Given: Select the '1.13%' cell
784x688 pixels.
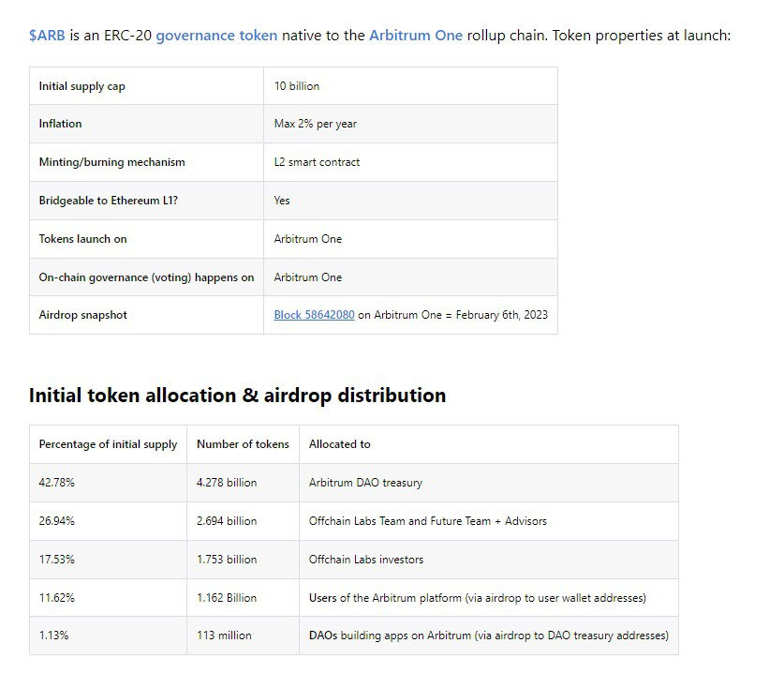Looking at the screenshot, I should pyautogui.click(x=108, y=636).
